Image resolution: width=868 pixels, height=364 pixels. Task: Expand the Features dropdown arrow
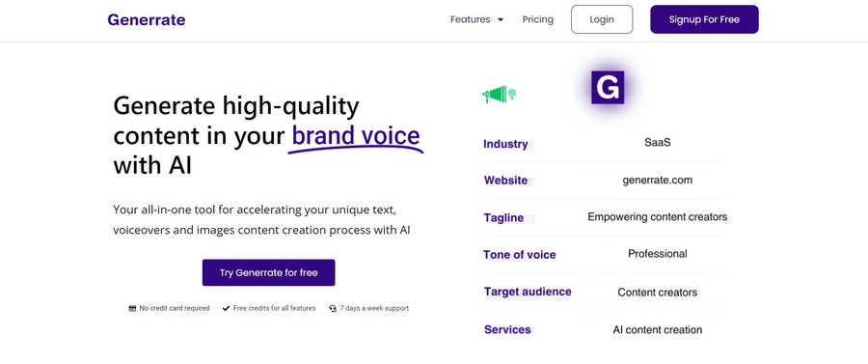[501, 19]
